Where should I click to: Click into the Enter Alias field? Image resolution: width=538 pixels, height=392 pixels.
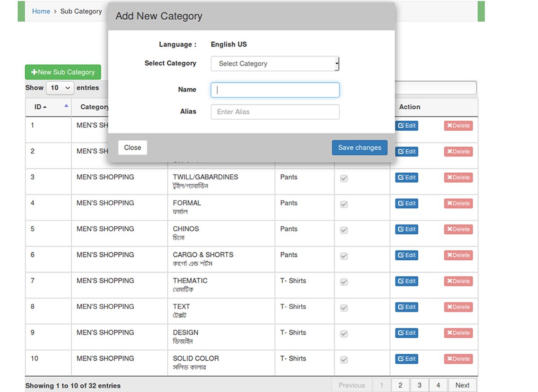tap(275, 112)
